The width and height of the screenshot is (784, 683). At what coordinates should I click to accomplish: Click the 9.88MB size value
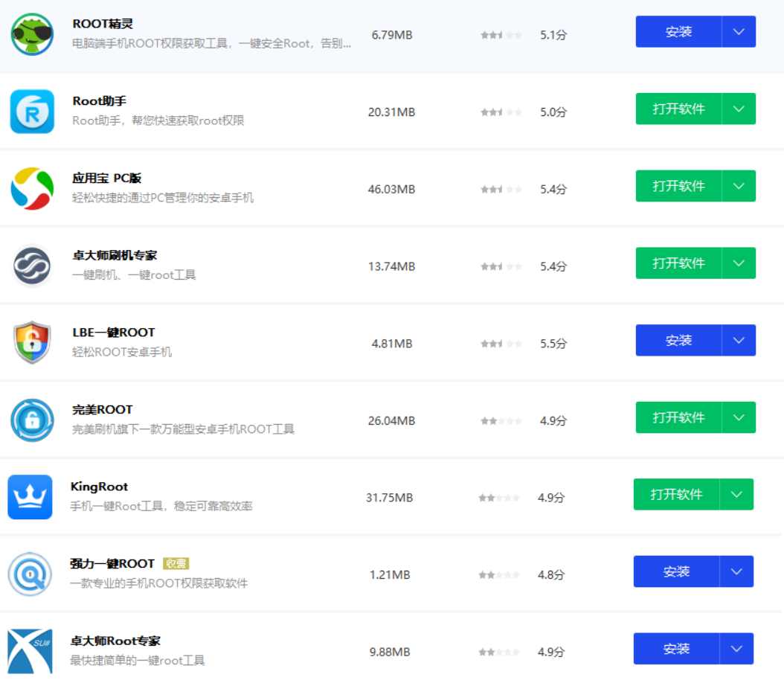[390, 652]
